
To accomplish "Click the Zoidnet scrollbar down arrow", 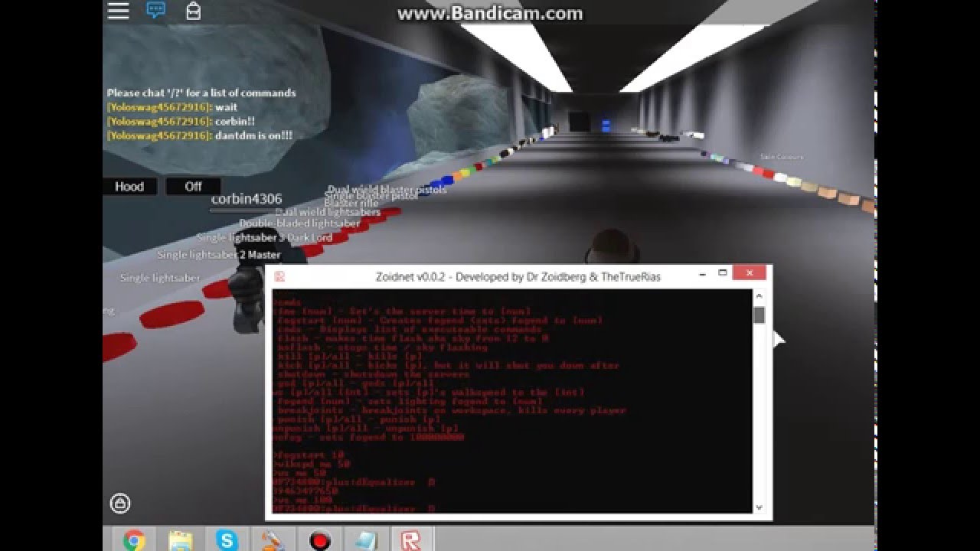I will point(759,507).
